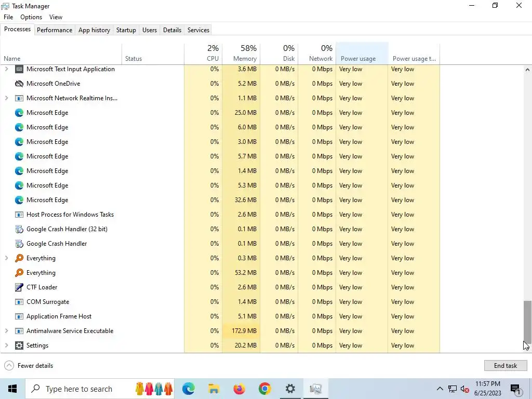Click the Antimalware Service Executable icon
The height and width of the screenshot is (399, 532).
point(19,331)
